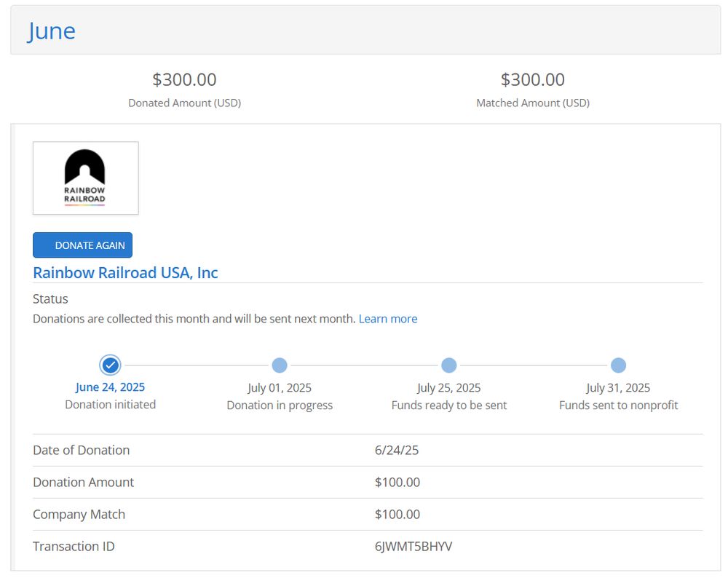The image size is (728, 578).
Task: Select the 6/24/25 donation date value
Action: (397, 451)
